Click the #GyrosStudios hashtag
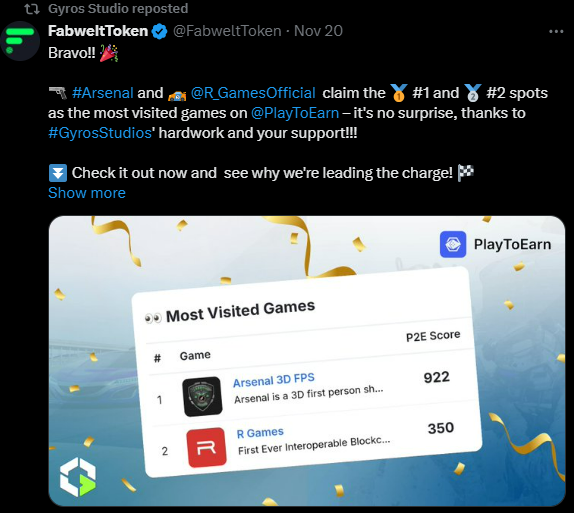The height and width of the screenshot is (513, 574). [100, 133]
